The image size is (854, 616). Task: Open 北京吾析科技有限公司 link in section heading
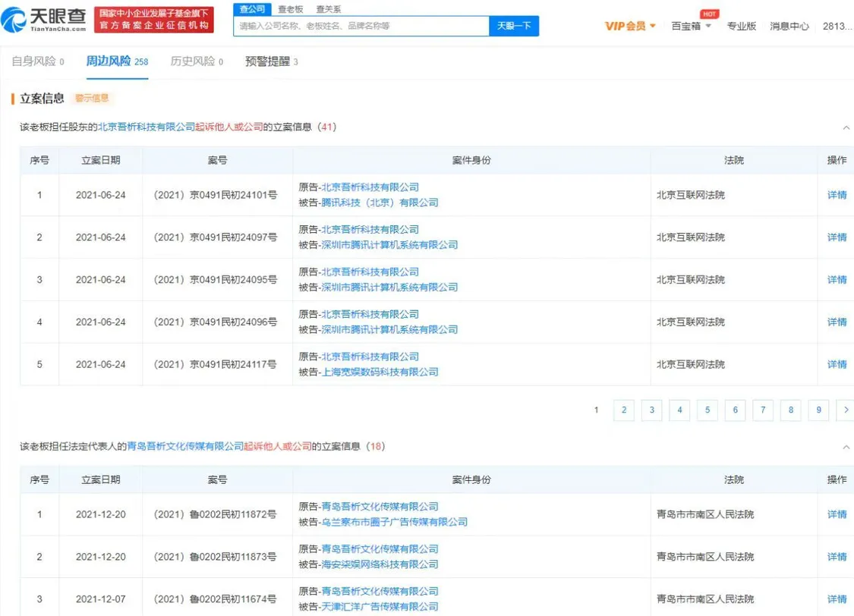coord(147,127)
